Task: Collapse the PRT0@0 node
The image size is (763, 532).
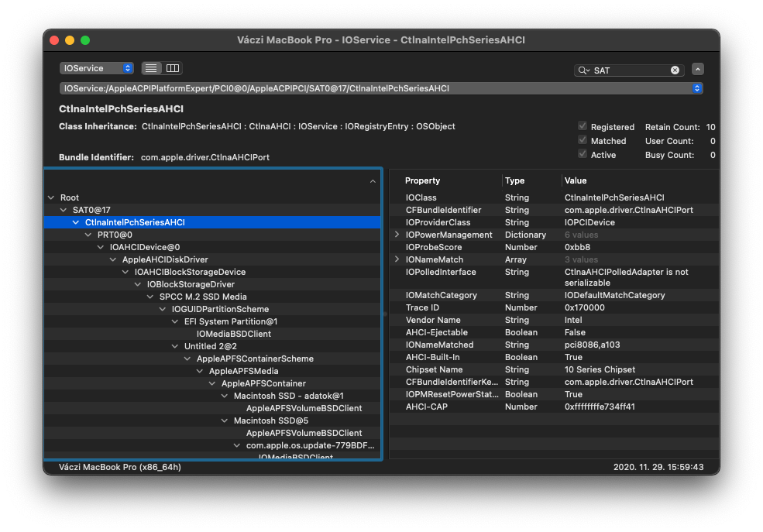Action: click(x=88, y=235)
